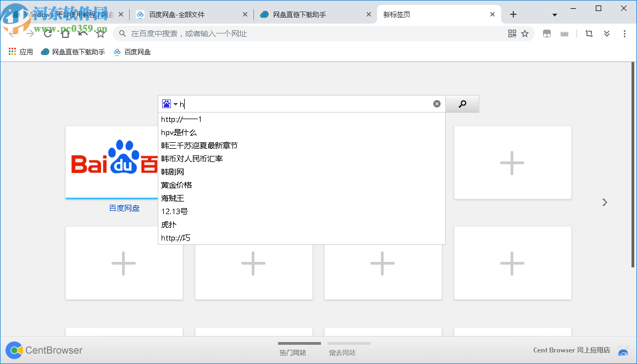Click the page reload icon
The height and width of the screenshot is (364, 637).
point(47,33)
